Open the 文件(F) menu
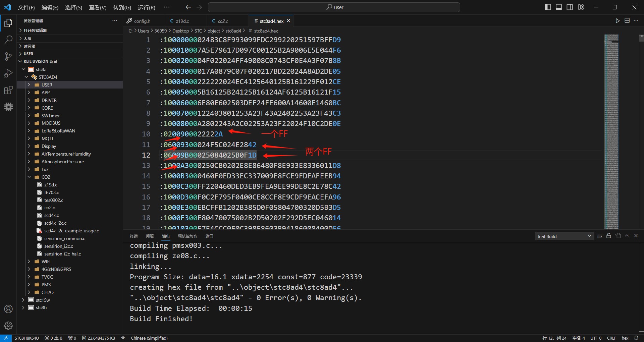 pos(26,7)
